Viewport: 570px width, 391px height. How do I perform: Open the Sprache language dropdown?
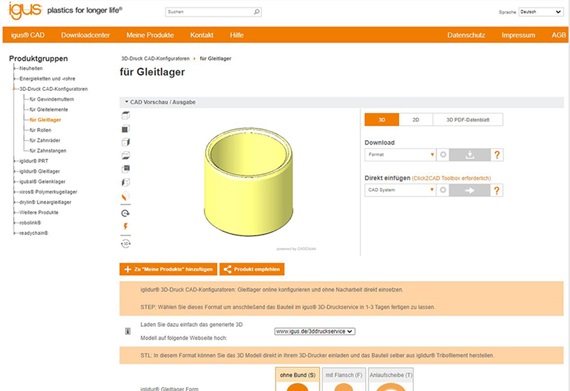coord(541,12)
